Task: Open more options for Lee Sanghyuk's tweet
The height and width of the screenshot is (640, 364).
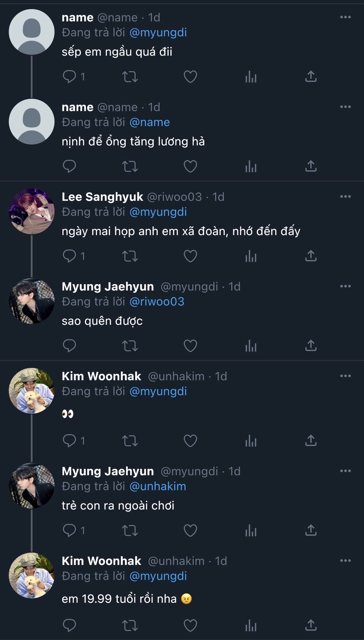Action: pos(345,197)
